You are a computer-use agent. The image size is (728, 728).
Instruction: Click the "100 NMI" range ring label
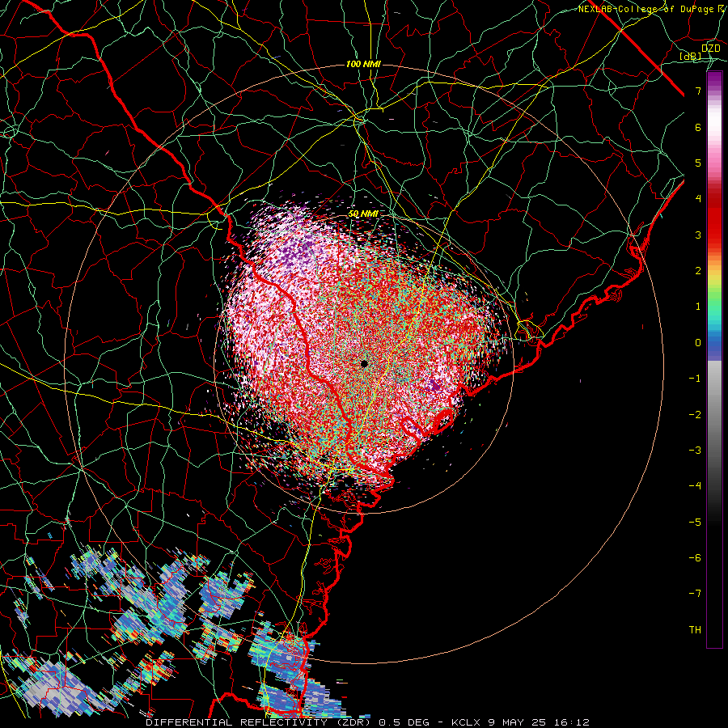(x=363, y=64)
